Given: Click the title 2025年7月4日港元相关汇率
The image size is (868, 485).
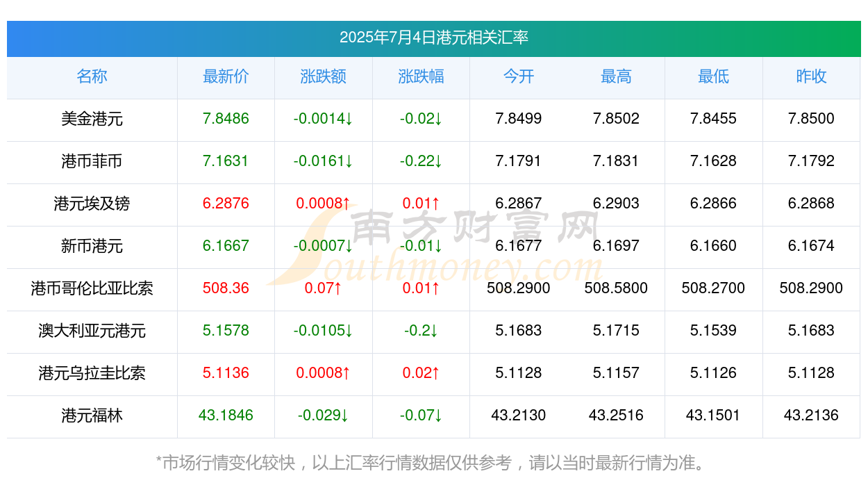Looking at the screenshot, I should pos(434,38).
